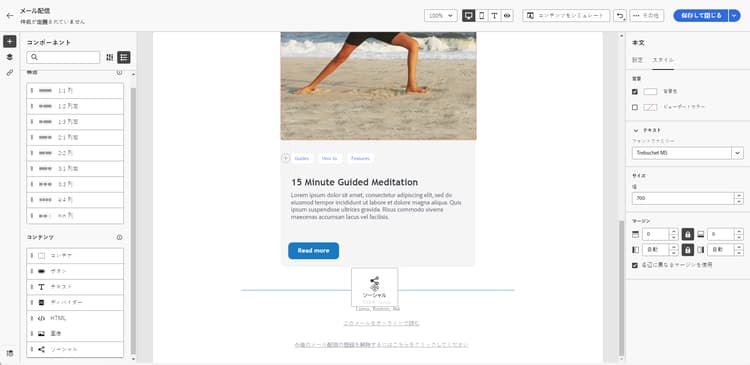Click the Features tag in email
This screenshot has height=365, width=750.
[x=360, y=158]
